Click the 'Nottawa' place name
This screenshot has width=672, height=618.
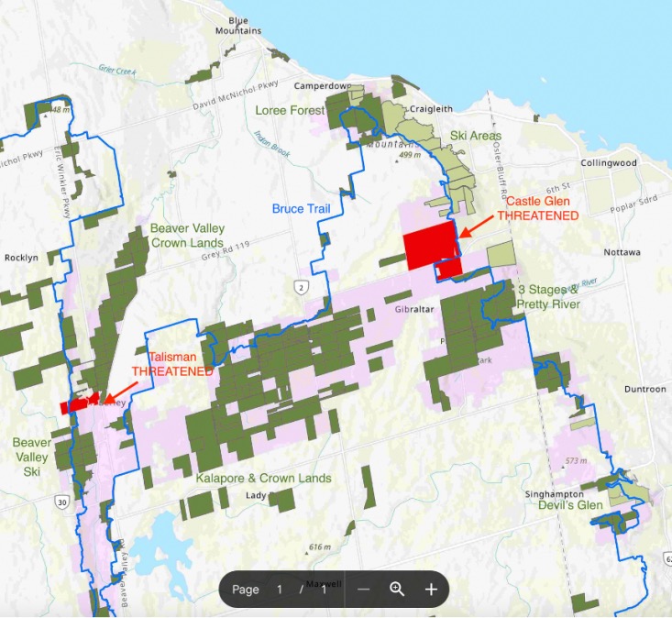tap(622, 252)
